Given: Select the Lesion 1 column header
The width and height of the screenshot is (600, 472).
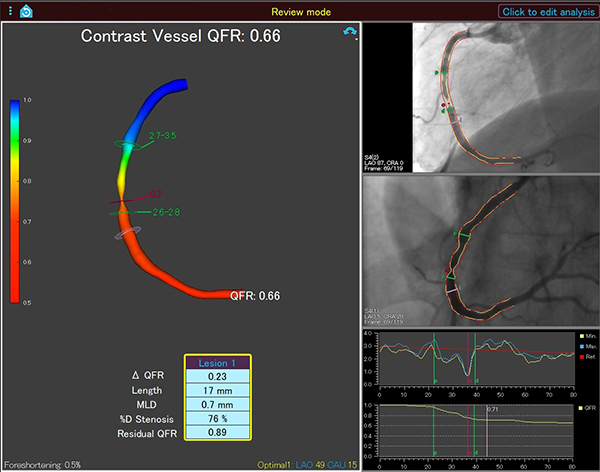Looking at the screenshot, I should pos(217,362).
